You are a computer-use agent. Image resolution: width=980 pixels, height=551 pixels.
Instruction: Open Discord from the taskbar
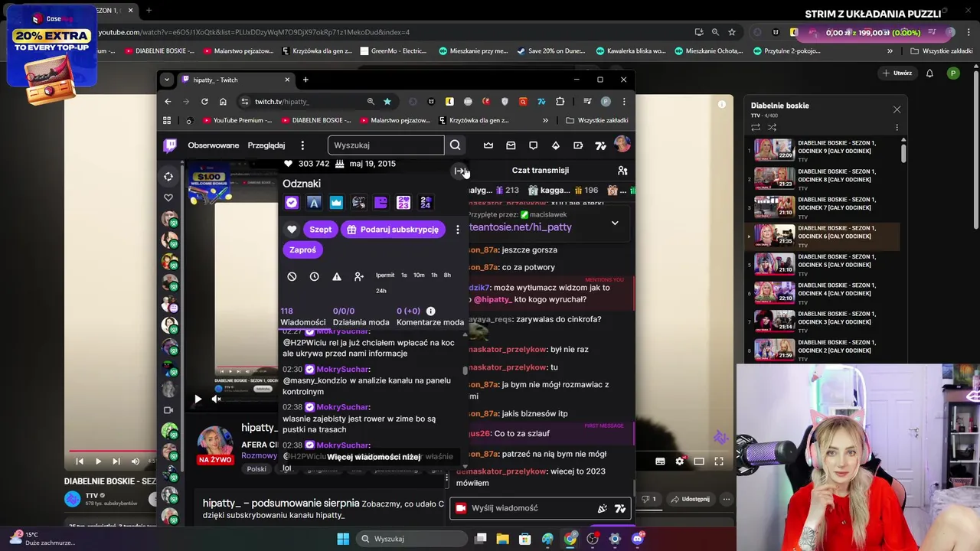[x=637, y=539]
